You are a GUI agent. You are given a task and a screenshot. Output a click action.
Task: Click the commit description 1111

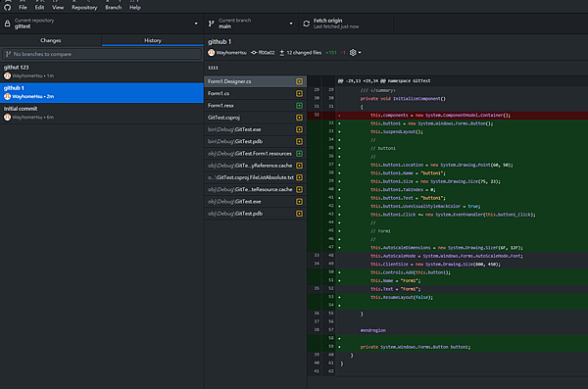click(x=213, y=68)
